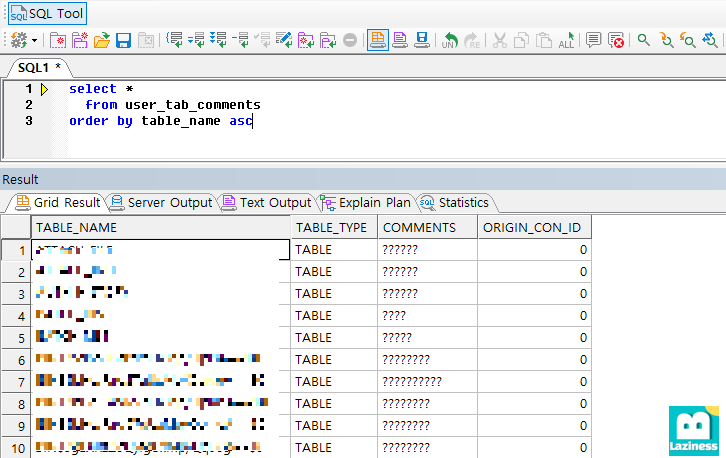Click execute-all icon with double blue arrows
This screenshot has height=458, width=726.
point(218,40)
